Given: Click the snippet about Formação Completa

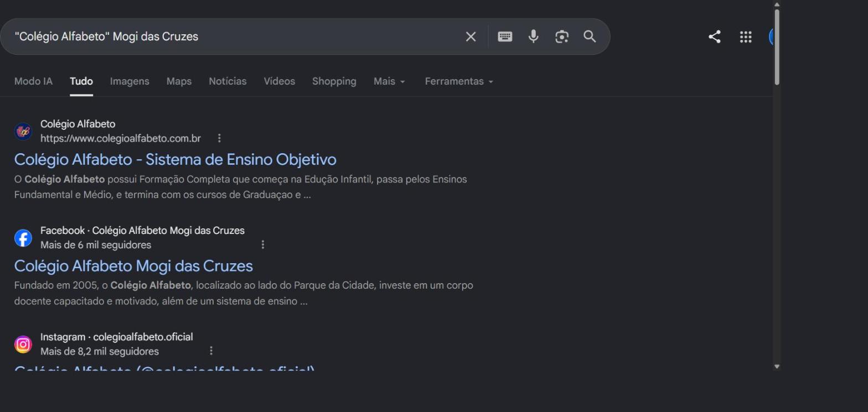Looking at the screenshot, I should pyautogui.click(x=241, y=187).
